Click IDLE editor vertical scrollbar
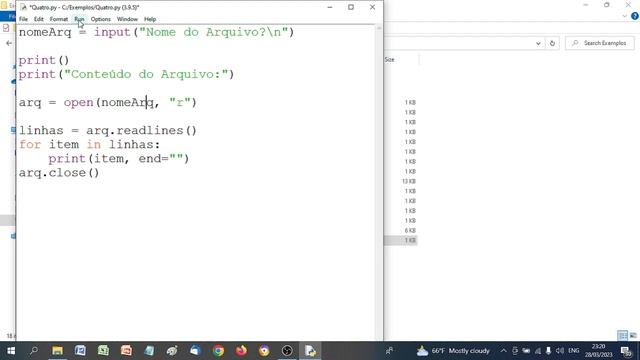The height and width of the screenshot is (360, 640). 379,182
